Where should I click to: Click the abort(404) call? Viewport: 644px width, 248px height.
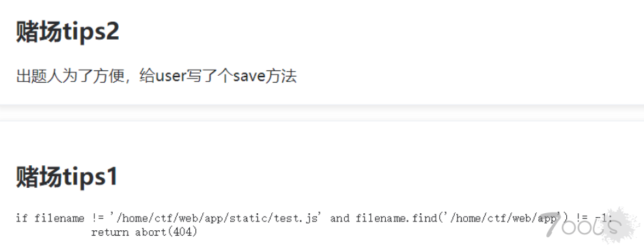167,232
